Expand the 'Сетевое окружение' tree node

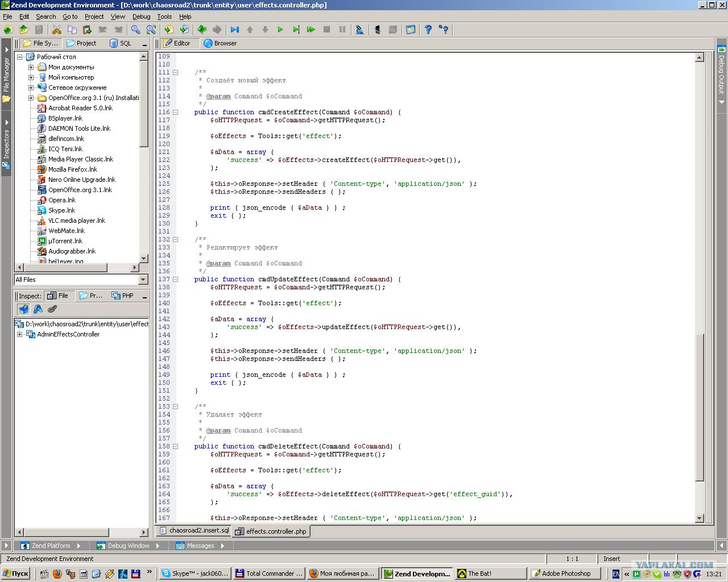click(x=31, y=88)
